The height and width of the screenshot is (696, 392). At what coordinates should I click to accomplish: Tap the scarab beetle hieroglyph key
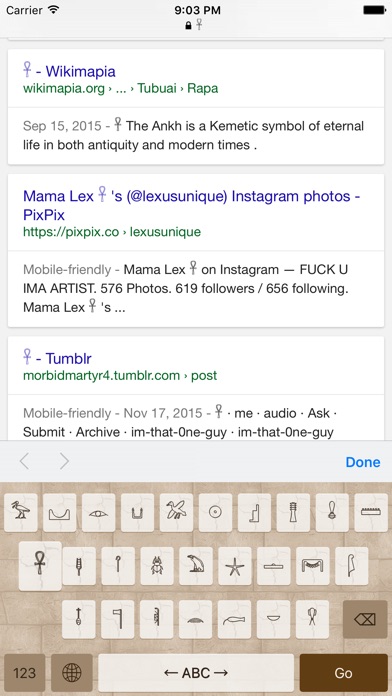[157, 566]
